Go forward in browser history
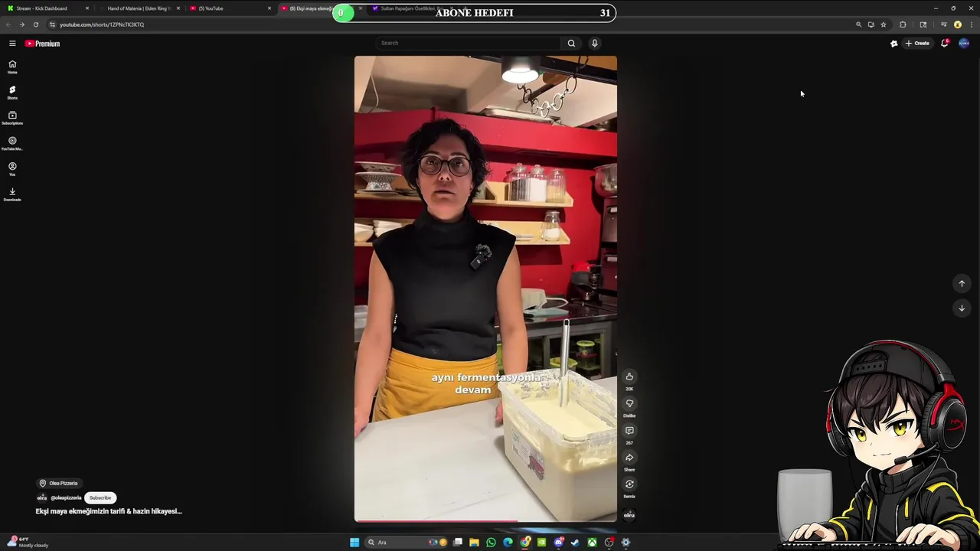This screenshot has height=551, width=980. click(21, 24)
